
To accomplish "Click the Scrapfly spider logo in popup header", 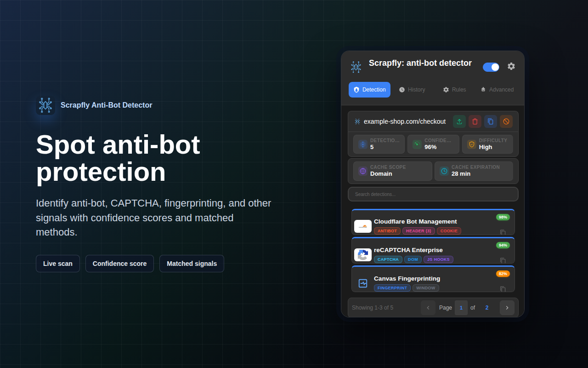I will click(356, 67).
